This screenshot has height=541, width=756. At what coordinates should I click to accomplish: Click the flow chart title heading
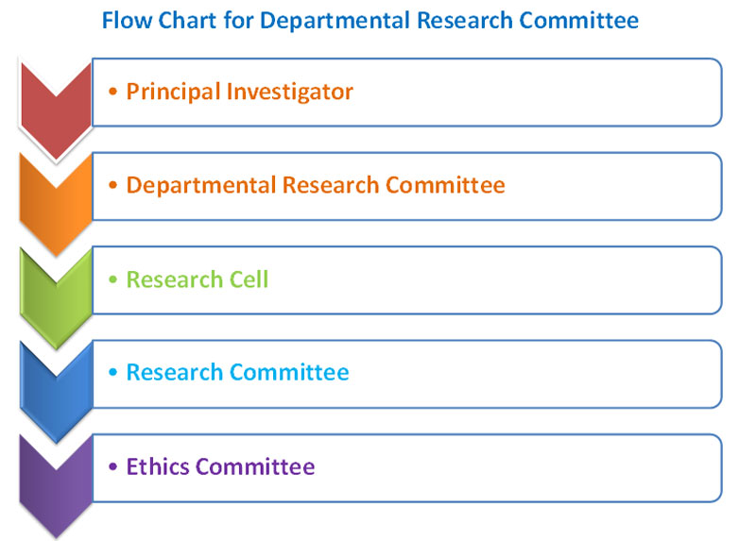pos(370,20)
